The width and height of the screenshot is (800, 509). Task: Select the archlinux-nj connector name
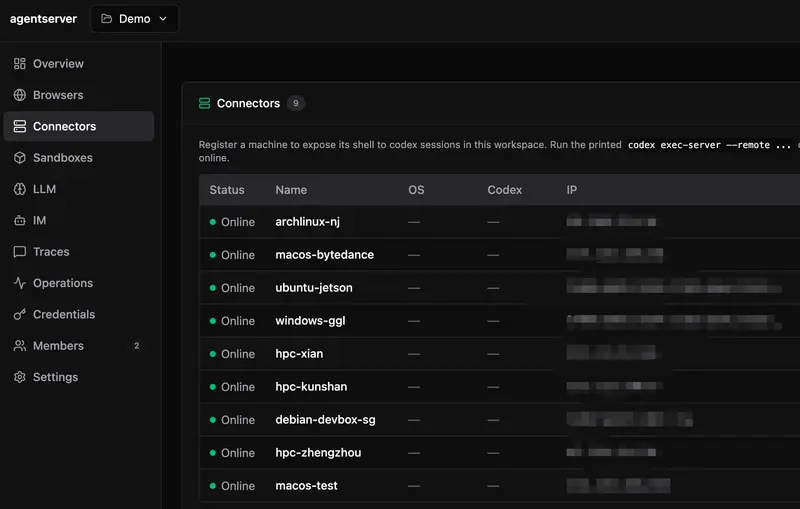(308, 222)
